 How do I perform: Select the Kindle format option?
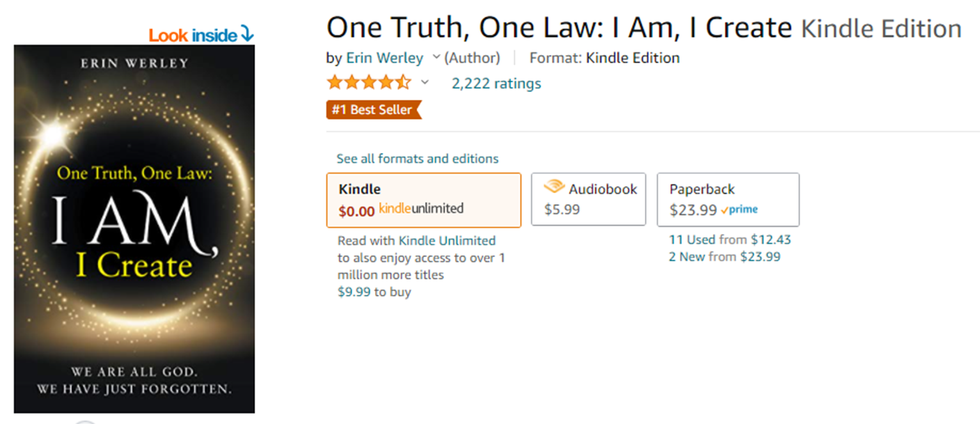tap(423, 200)
